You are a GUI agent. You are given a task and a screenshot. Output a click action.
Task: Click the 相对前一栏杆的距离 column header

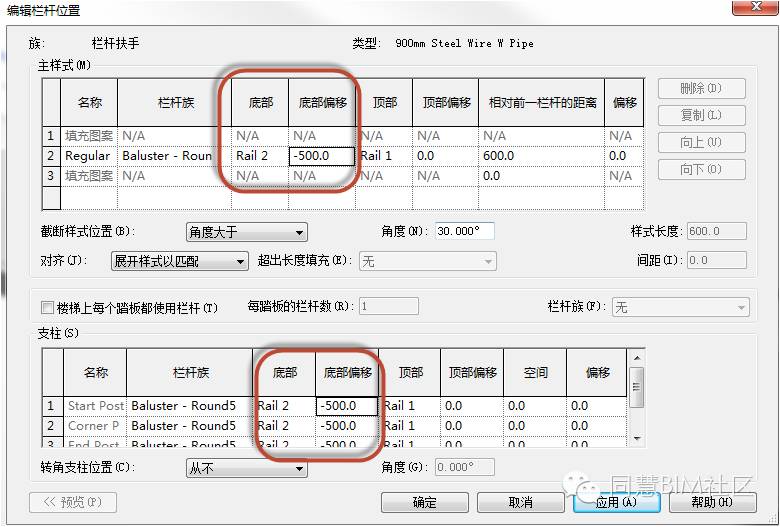pyautogui.click(x=541, y=103)
